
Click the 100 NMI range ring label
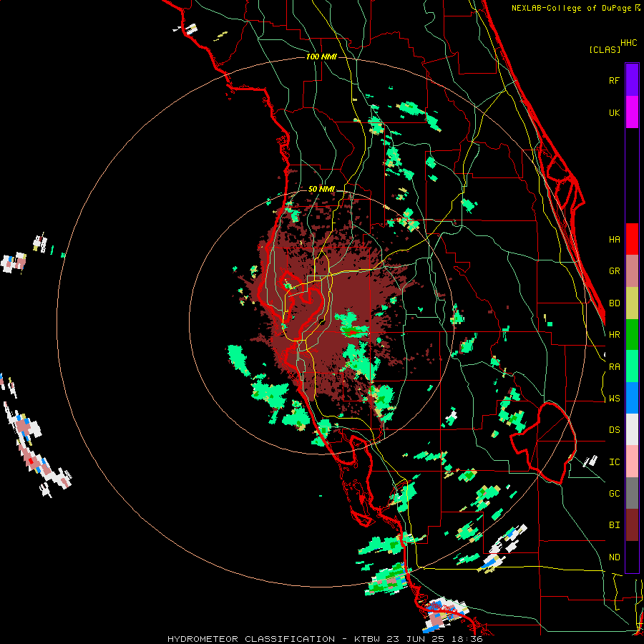pos(321,57)
